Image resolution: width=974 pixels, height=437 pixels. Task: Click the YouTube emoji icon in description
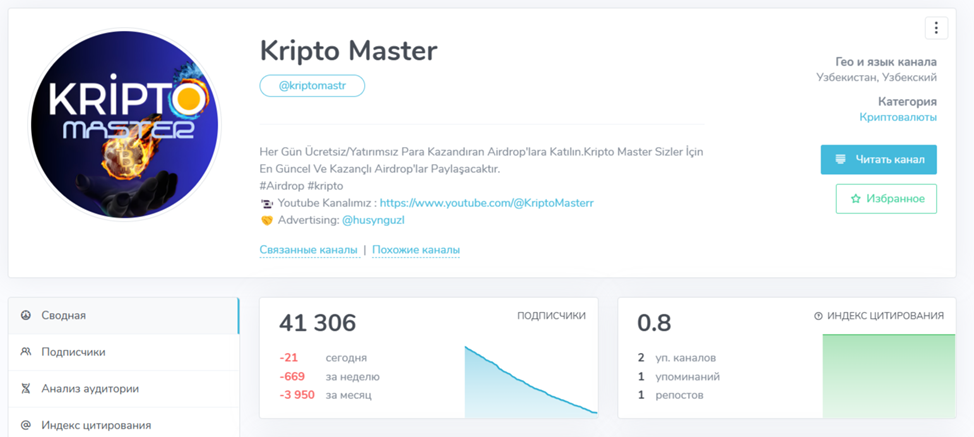pos(266,203)
